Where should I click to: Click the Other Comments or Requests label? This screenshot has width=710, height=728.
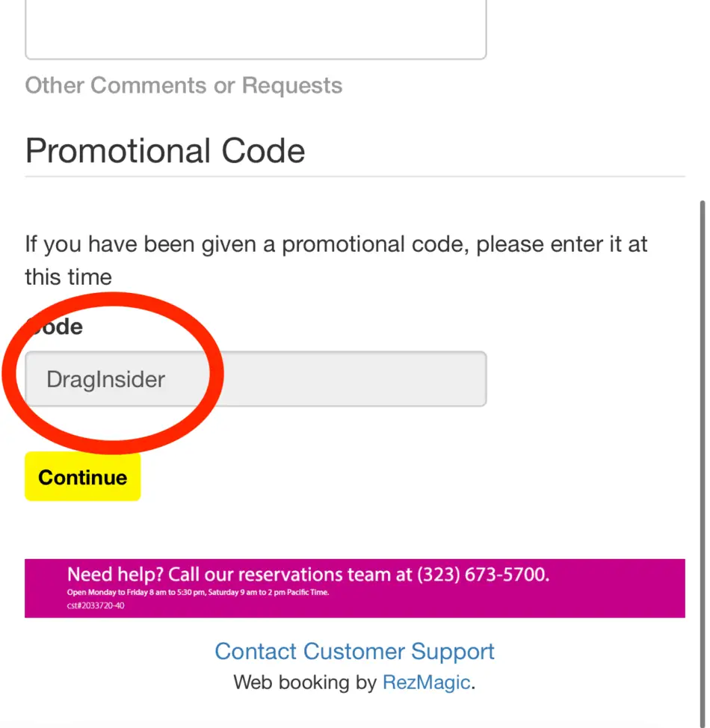(x=183, y=85)
